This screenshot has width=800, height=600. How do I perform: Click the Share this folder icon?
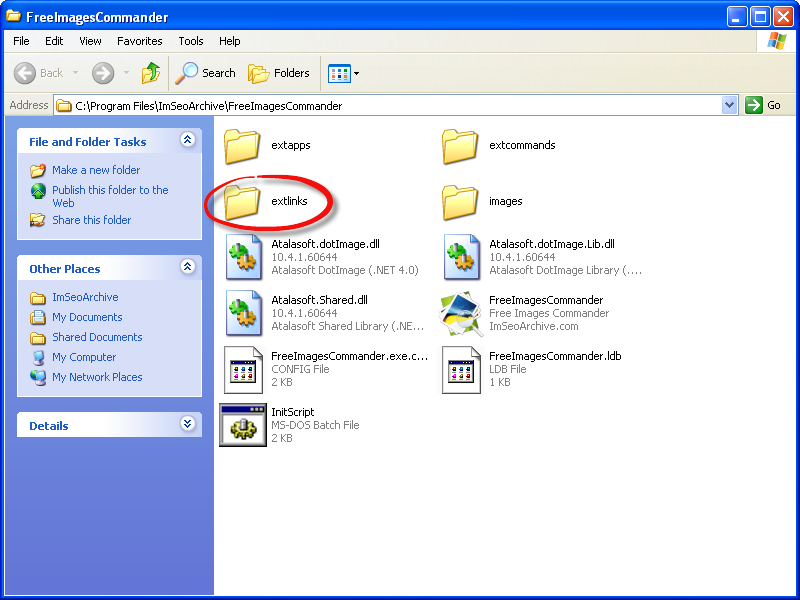tap(38, 220)
